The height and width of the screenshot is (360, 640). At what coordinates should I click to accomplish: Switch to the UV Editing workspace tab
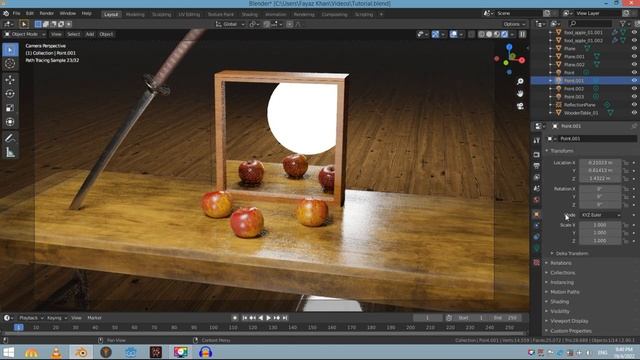pyautogui.click(x=189, y=14)
